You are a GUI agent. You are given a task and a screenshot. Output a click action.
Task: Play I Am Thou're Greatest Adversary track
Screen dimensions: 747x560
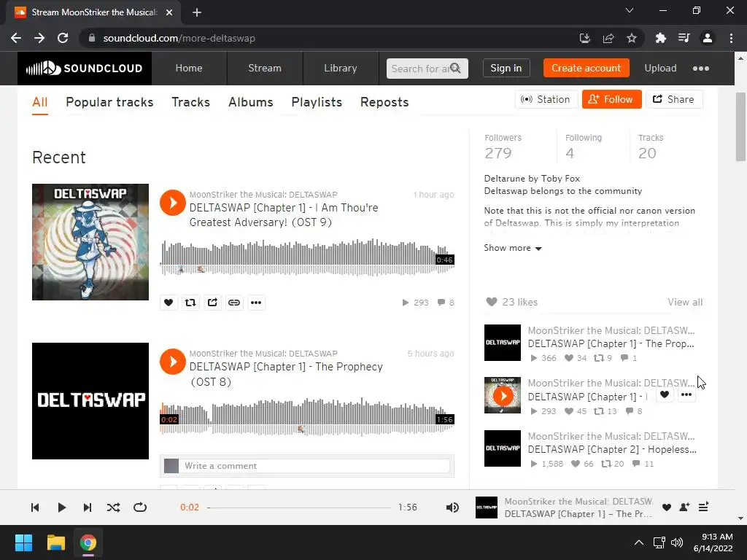click(x=172, y=203)
